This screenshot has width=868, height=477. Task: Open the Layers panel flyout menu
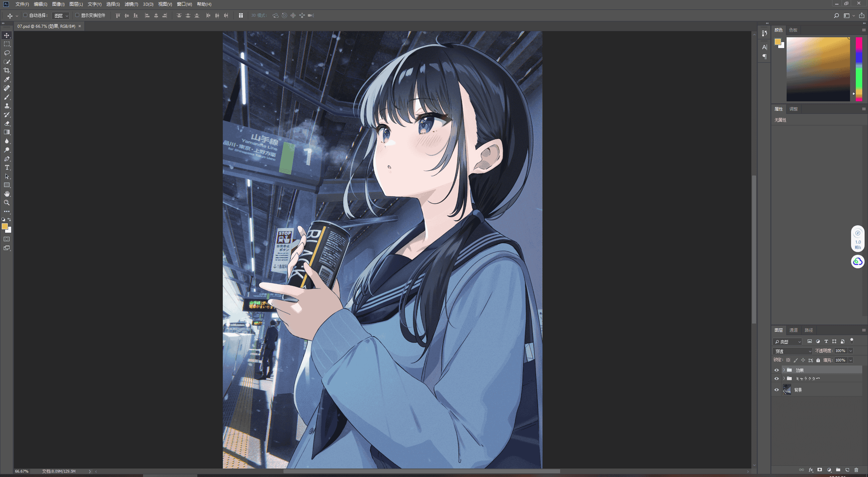(x=864, y=330)
